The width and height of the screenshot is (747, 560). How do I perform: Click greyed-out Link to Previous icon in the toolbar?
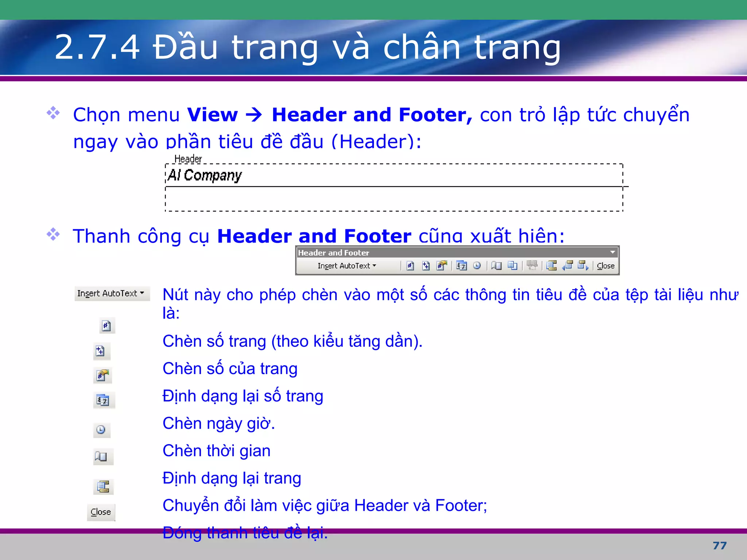pos(532,265)
